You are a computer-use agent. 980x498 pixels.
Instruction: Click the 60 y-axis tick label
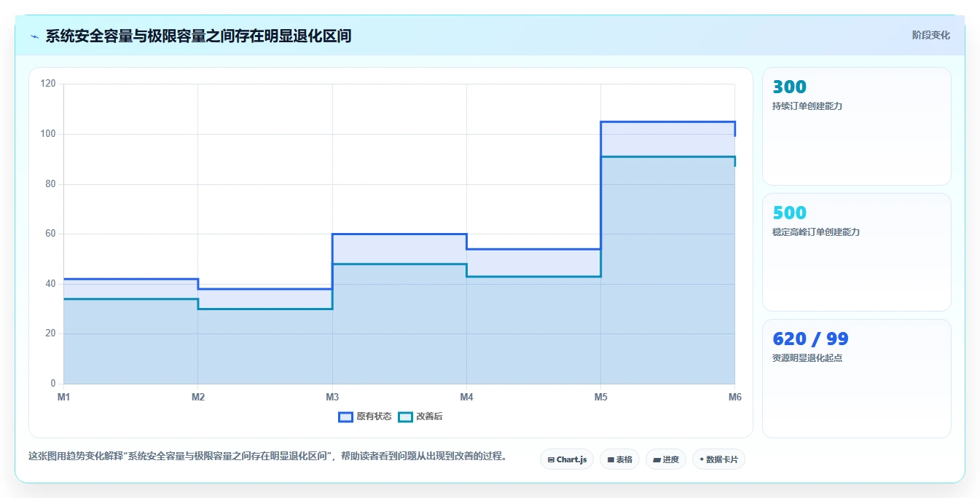[50, 234]
